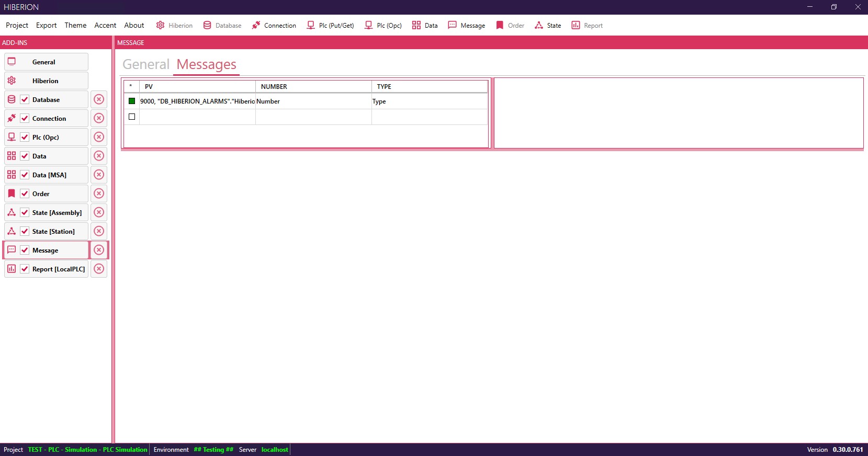Remove the plain Data add-in via X icon
Viewport: 868px width, 456px height.
click(x=99, y=156)
